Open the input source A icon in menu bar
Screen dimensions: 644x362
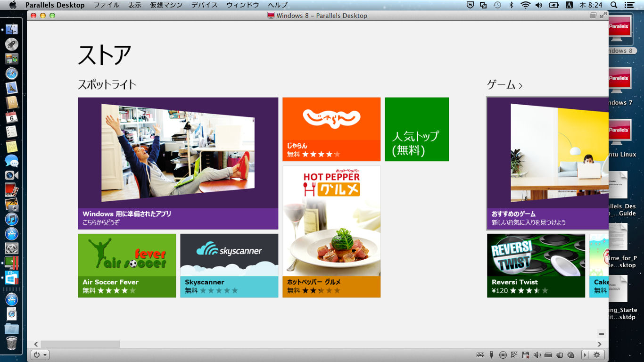point(569,5)
